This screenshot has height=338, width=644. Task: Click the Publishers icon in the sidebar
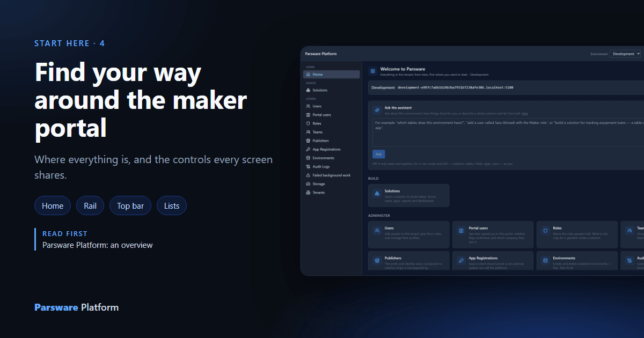tap(308, 141)
